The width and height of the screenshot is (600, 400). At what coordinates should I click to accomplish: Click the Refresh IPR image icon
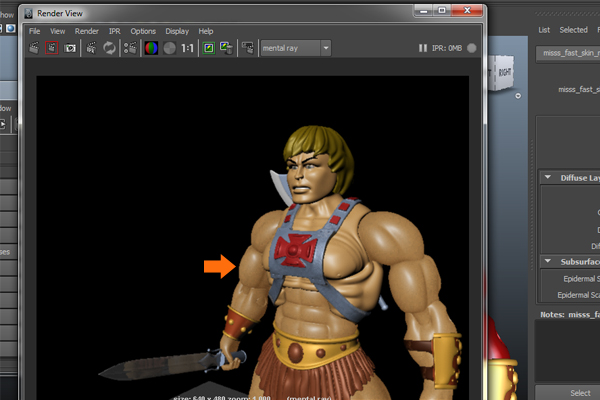tap(109, 48)
